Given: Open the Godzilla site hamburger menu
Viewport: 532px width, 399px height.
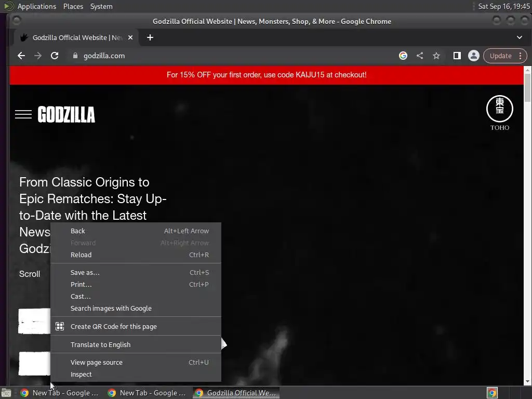Looking at the screenshot, I should (23, 114).
